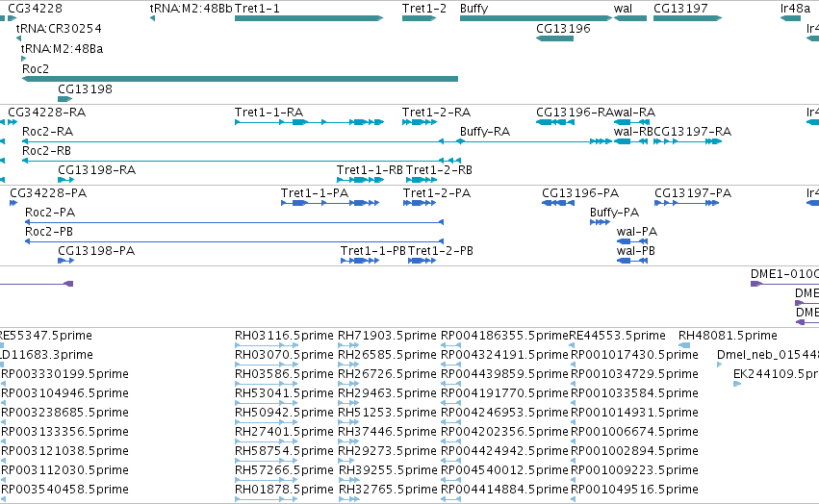Click the Roc2-PA protein label

[x=50, y=213]
